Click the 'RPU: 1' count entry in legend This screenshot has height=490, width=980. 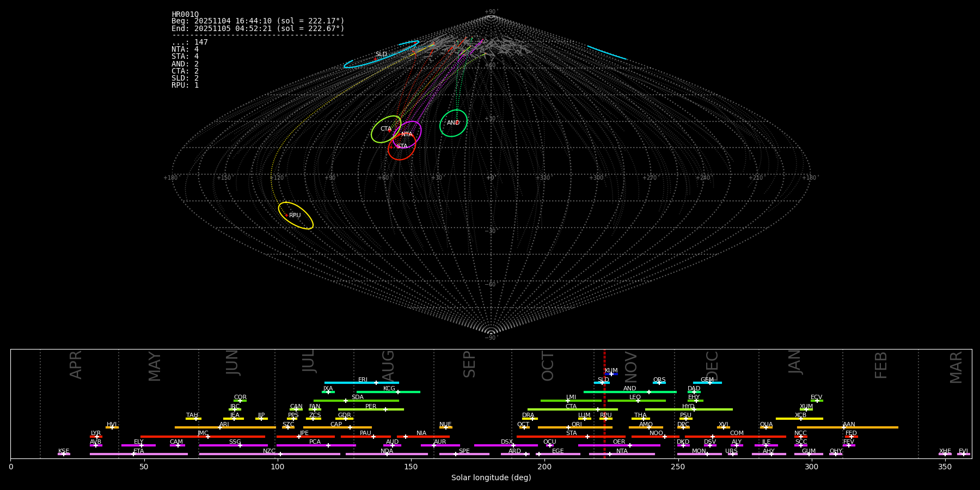(x=185, y=85)
